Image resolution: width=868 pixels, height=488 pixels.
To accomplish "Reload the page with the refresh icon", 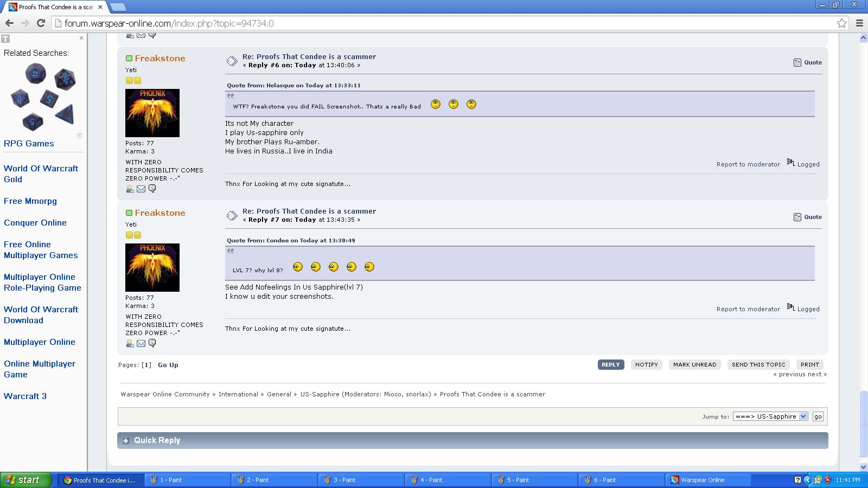I will click(41, 23).
